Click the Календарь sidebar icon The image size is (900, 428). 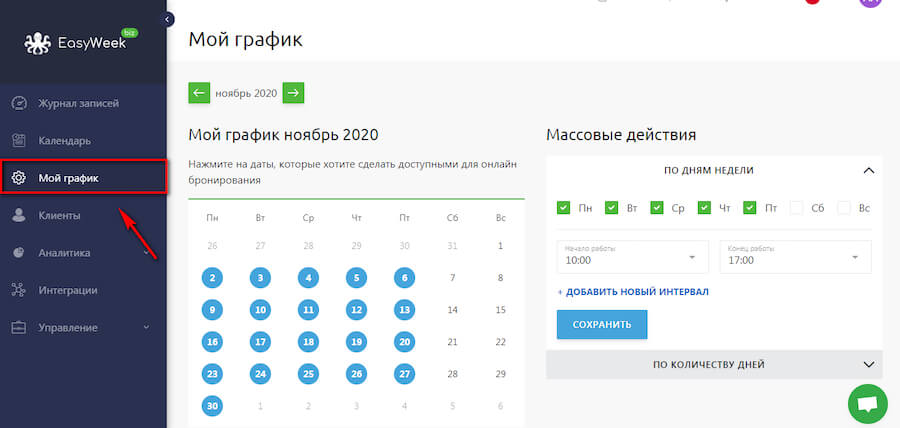[x=19, y=141]
